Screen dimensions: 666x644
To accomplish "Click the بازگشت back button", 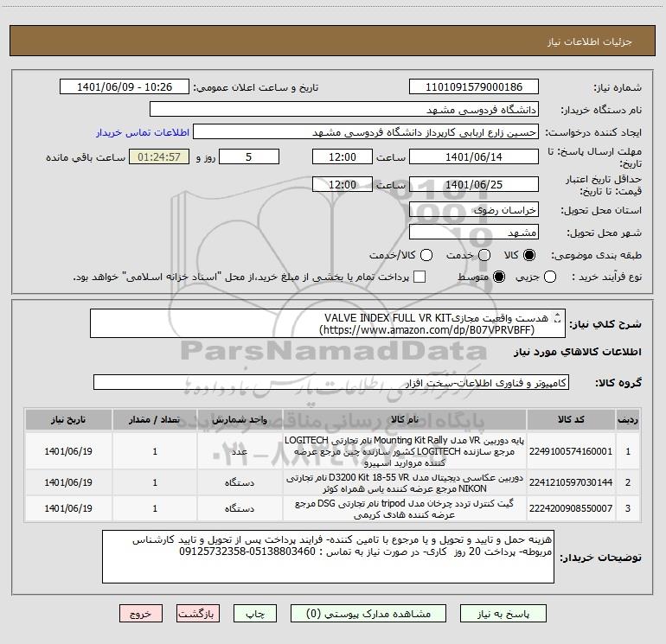I will click(x=198, y=614).
